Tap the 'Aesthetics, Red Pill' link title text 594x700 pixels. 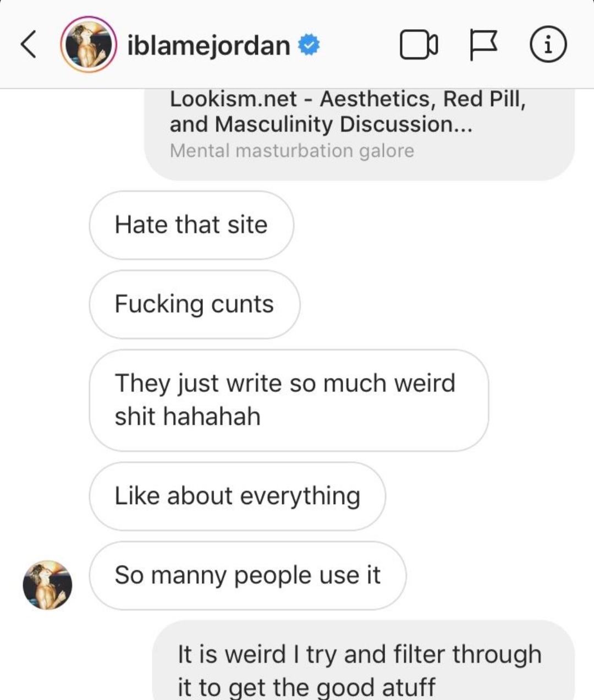423,100
